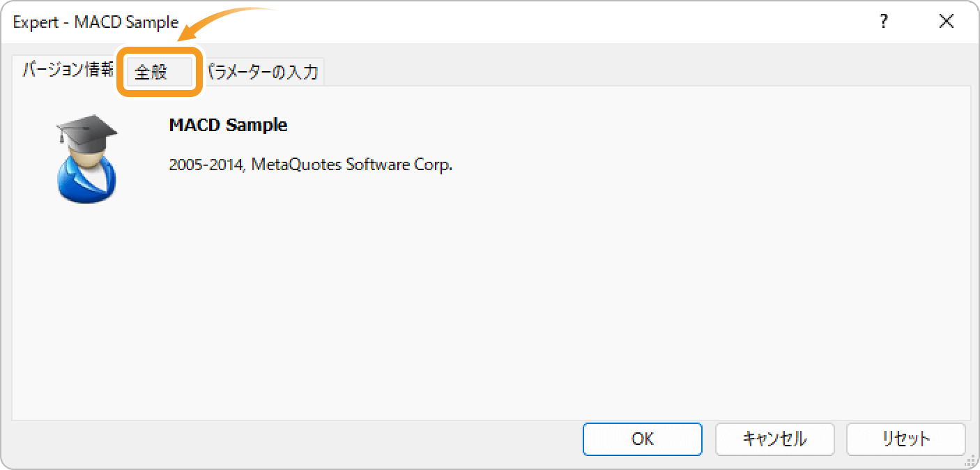Select the バージョン情報 tab
The height and width of the screenshot is (470, 980).
click(x=66, y=70)
